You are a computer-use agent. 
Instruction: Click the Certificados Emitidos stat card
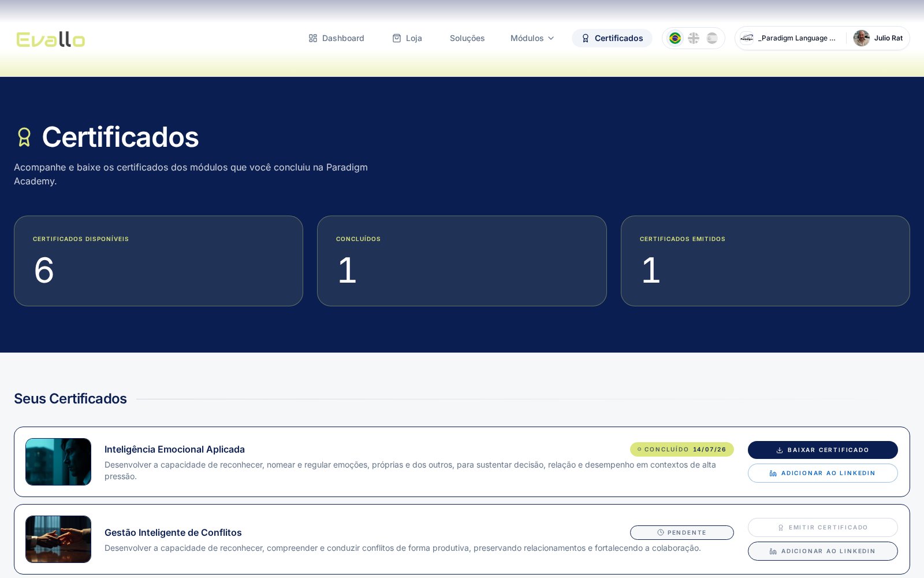click(765, 261)
